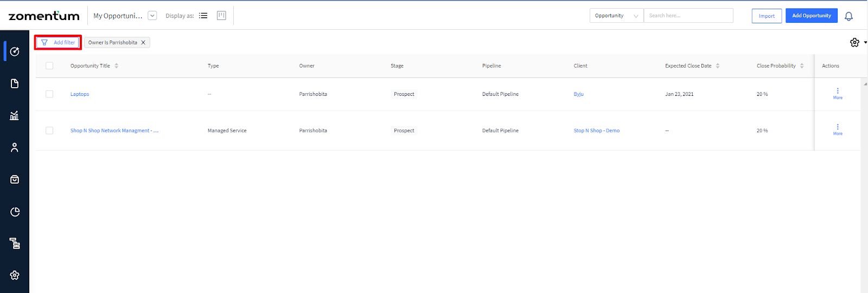The image size is (868, 293).
Task: Open the Documents page icon in sidebar
Action: (x=15, y=83)
